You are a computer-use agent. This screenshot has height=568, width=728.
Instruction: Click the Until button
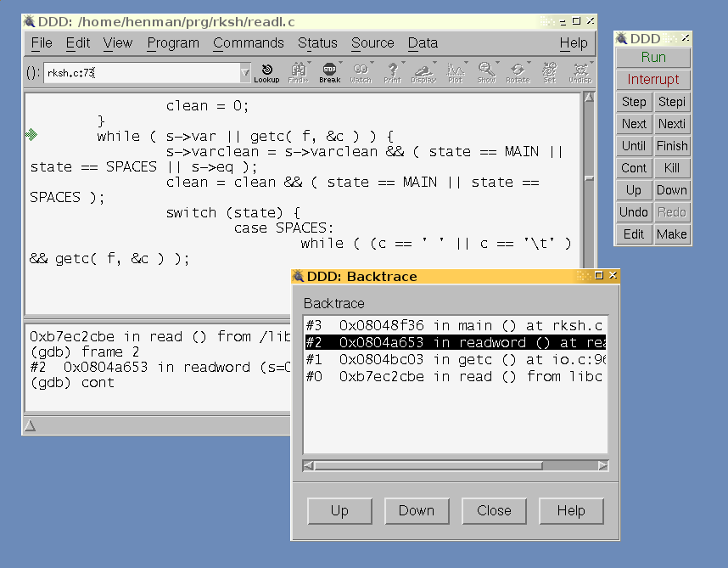[634, 146]
